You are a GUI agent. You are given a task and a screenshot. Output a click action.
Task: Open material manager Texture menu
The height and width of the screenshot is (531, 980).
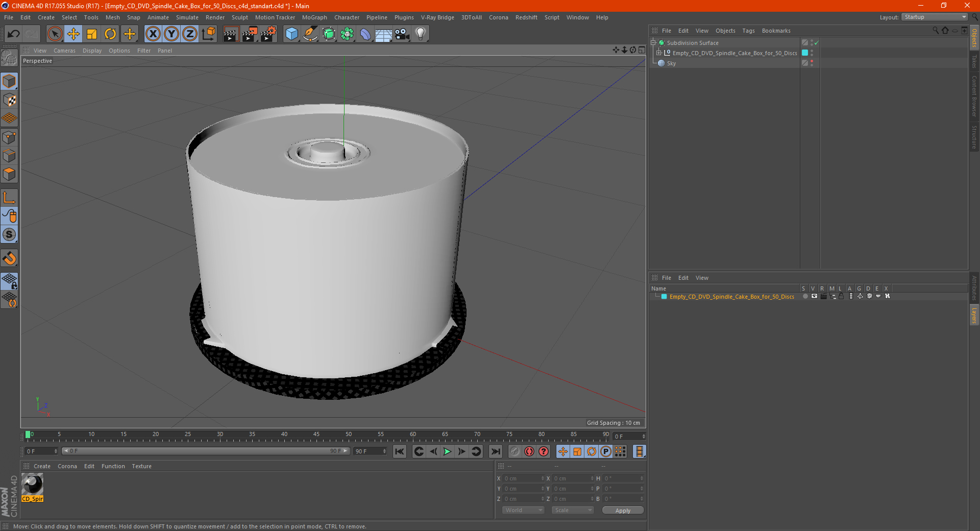pos(141,466)
